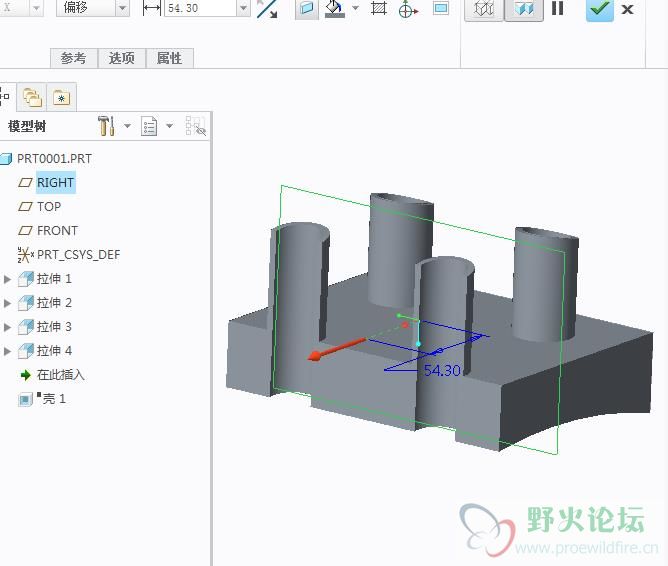Select the 拉伸 1 extrude feature

point(54,279)
